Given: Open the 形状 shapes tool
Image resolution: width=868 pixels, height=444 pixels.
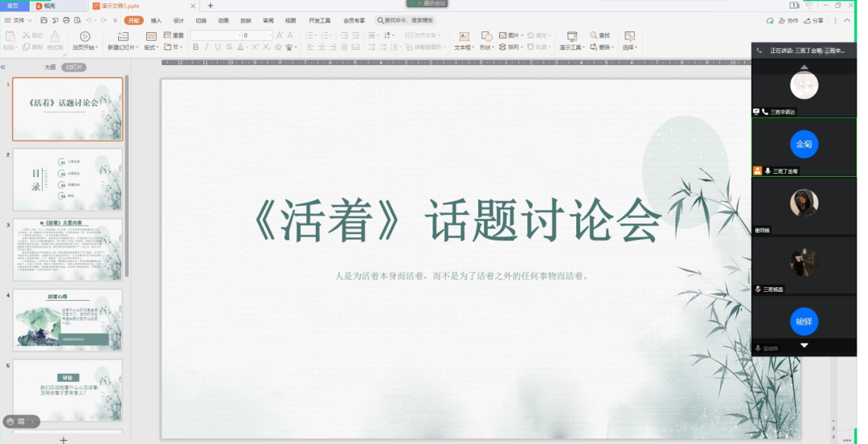Looking at the screenshot, I should [487, 36].
